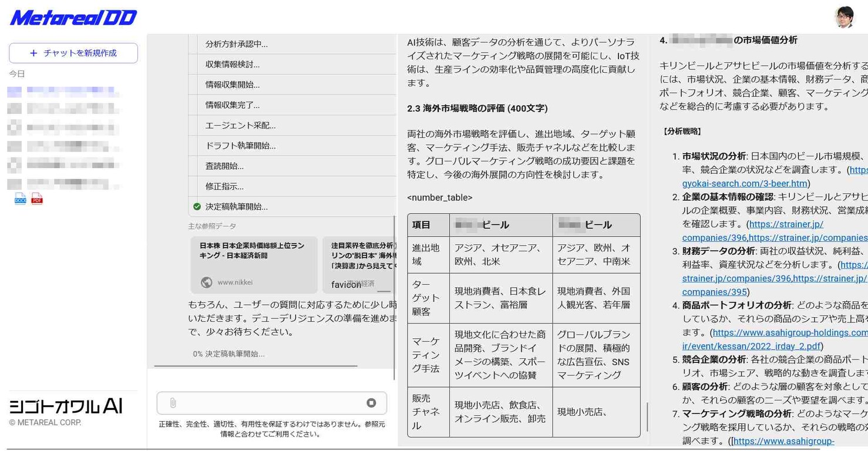The width and height of the screenshot is (868, 451).
Task: Click the 現地消費者、日本食レストラン、富裕層 cell
Action: [500, 298]
